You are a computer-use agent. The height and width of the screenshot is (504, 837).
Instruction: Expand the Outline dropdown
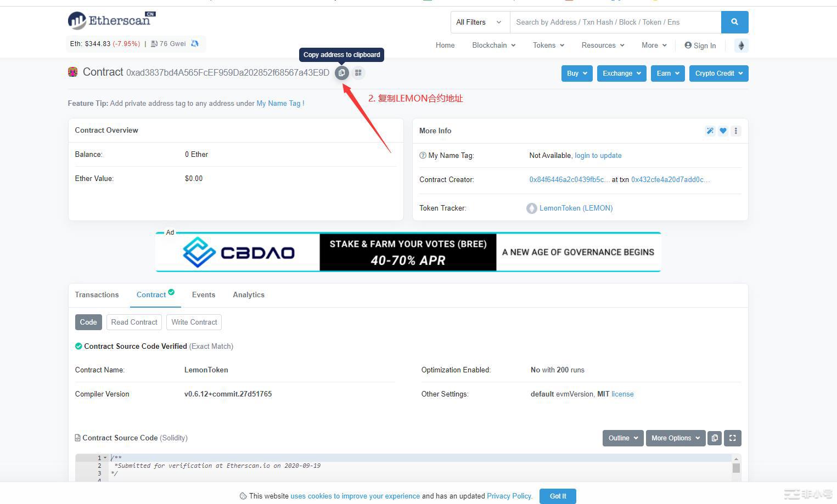pos(622,438)
